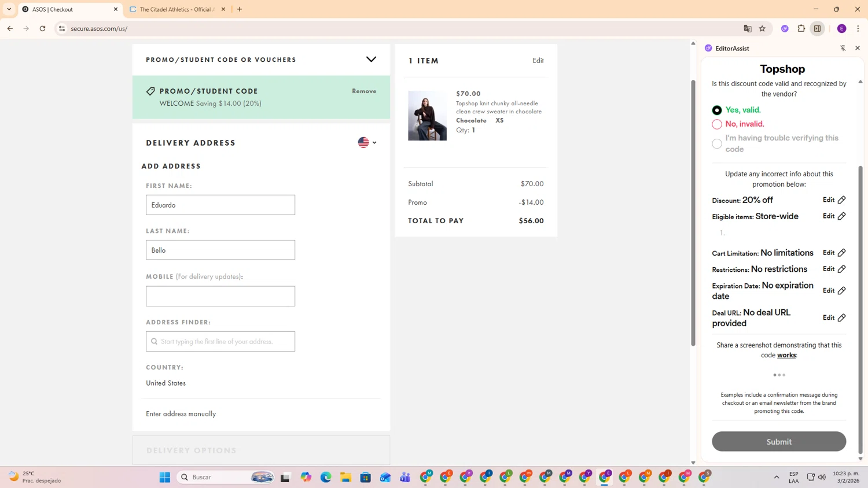Image resolution: width=868 pixels, height=488 pixels.
Task: Click the Google Translate icon in address bar
Action: click(x=748, y=28)
